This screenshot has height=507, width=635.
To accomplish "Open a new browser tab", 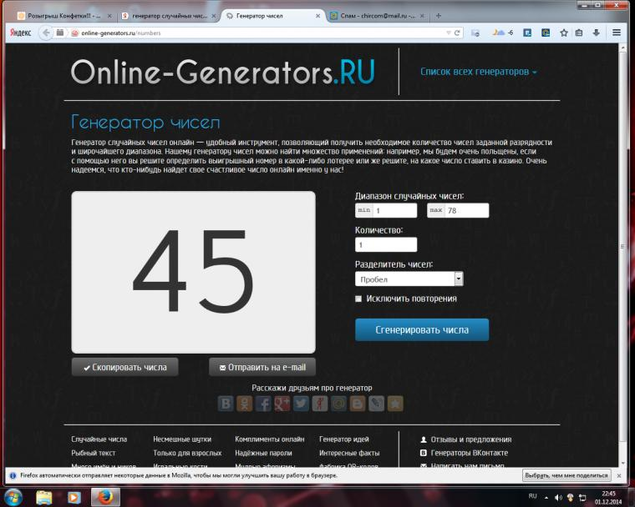I will coord(438,16).
